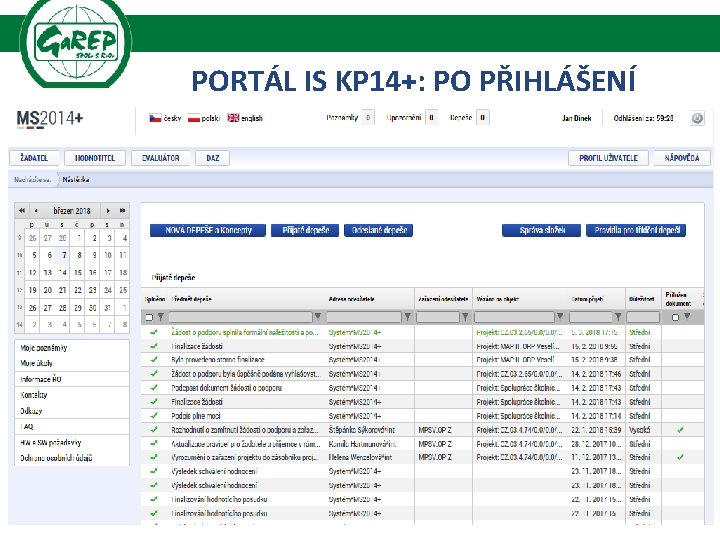The height and width of the screenshot is (540, 720).
Task: Click Depeše counter box
Action: pos(482,118)
